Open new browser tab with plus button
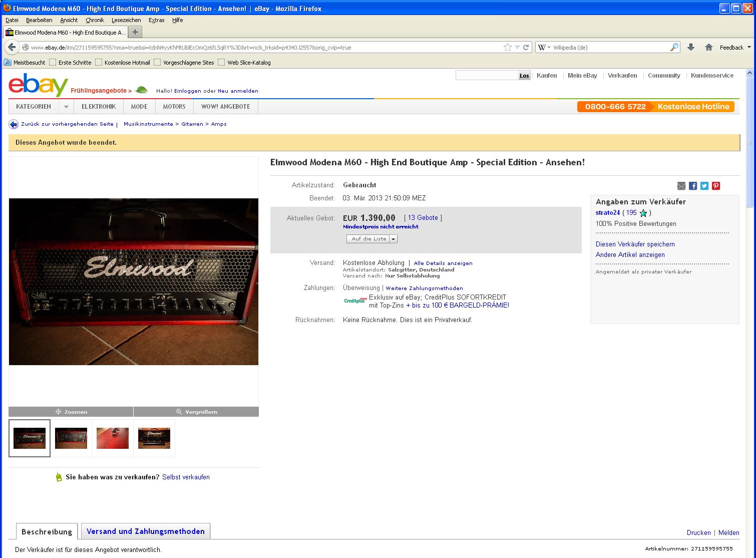Viewport: 756px width, 558px height. coord(135,32)
